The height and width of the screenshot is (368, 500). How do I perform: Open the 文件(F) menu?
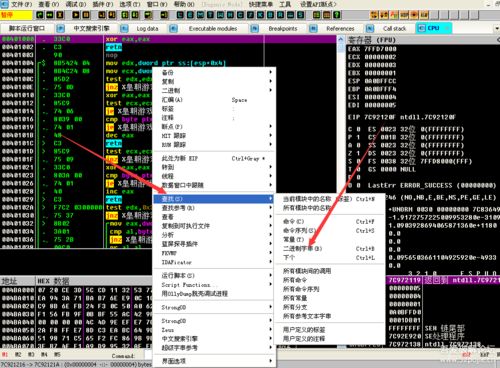click(22, 4)
